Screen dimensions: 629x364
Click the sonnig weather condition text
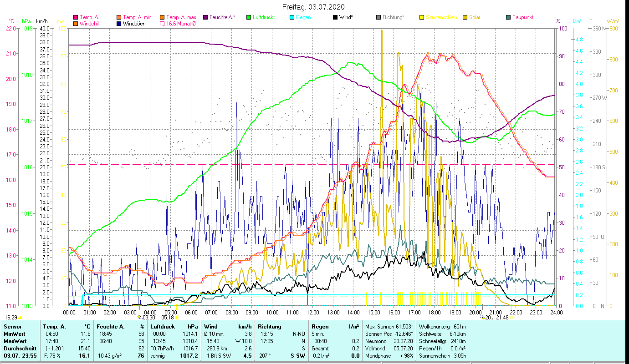(x=158, y=356)
